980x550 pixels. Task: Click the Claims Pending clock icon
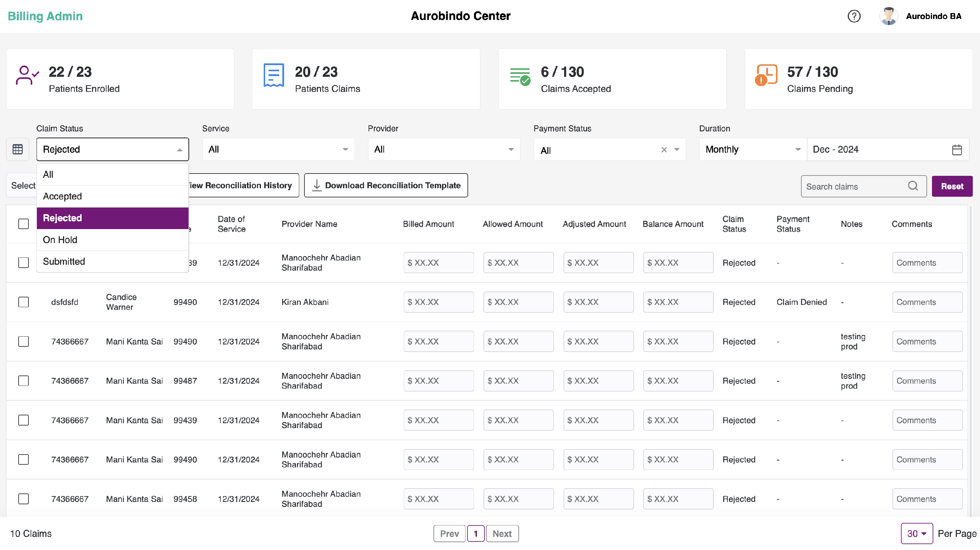pos(766,75)
